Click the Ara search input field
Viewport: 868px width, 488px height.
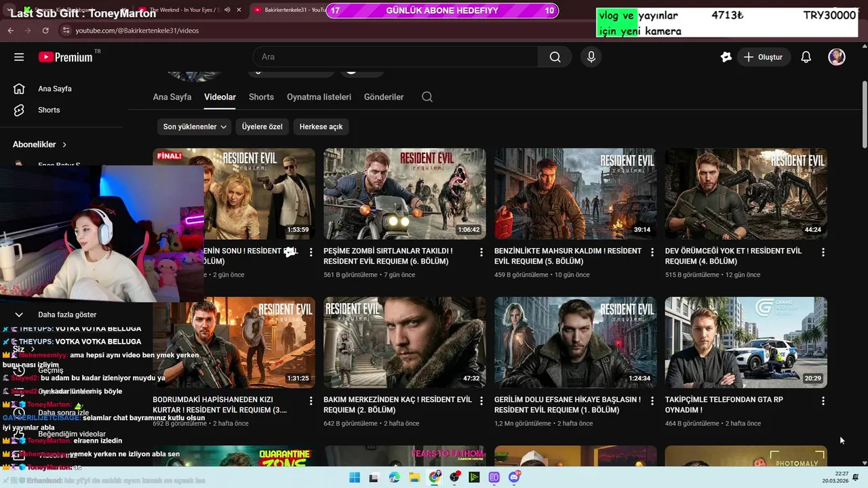point(396,57)
